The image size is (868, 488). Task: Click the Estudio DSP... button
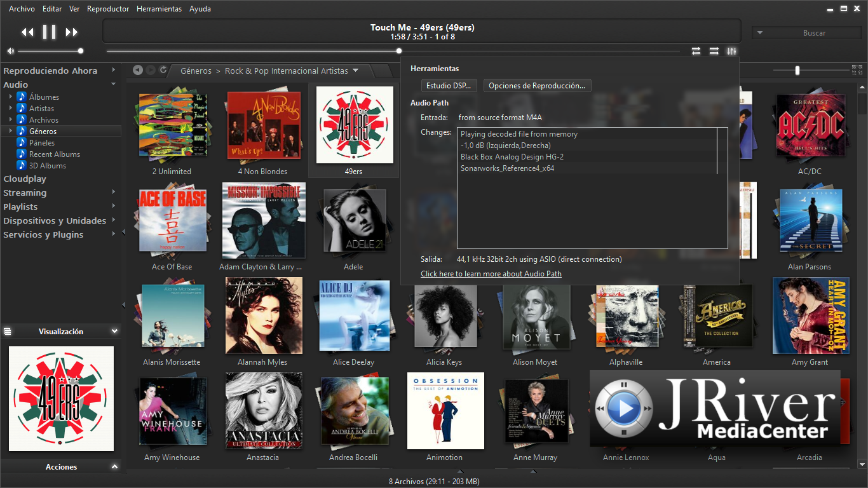click(449, 86)
